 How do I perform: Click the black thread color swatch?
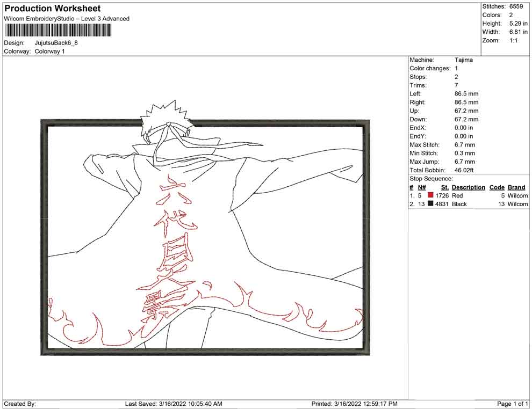[430, 203]
